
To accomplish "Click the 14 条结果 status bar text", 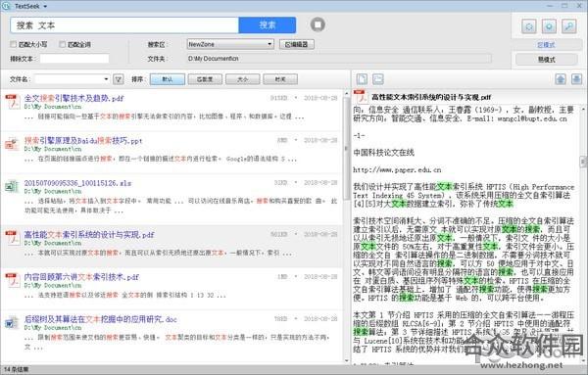I will (x=17, y=369).
